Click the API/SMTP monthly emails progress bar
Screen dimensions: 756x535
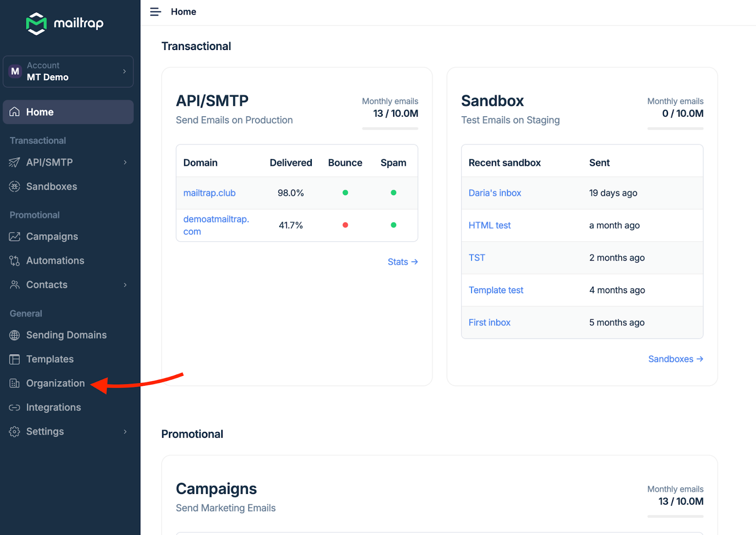coord(390,128)
